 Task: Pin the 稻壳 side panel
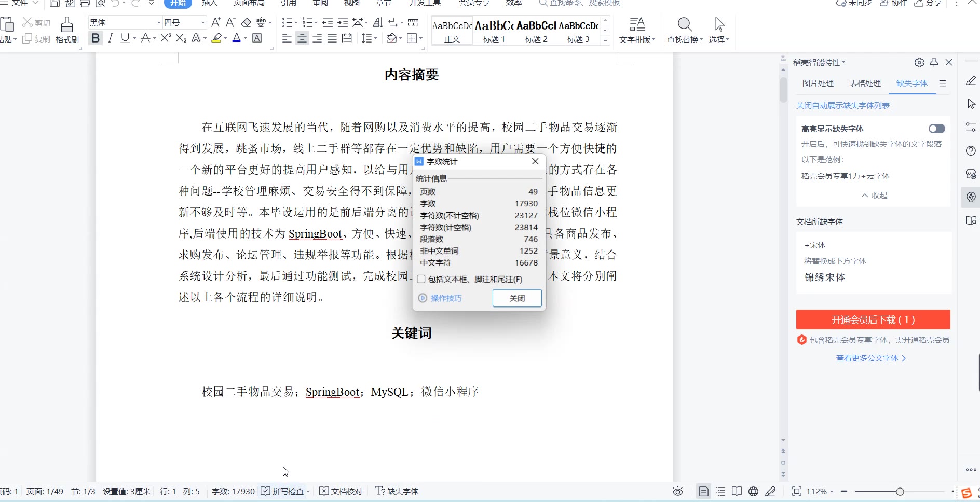(x=934, y=62)
